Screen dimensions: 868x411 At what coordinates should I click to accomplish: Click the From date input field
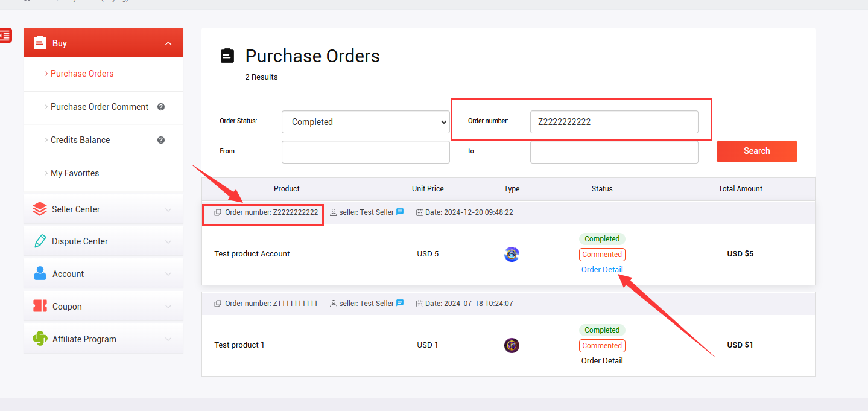[x=366, y=152]
